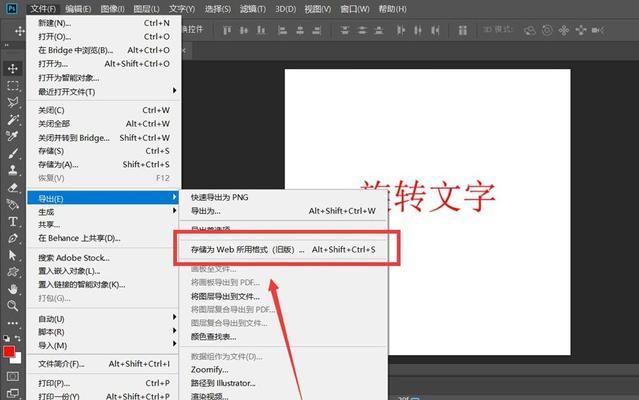Screen dimensions: 639x400
Task: Distribute left edges in options bar
Action: (x=401, y=30)
